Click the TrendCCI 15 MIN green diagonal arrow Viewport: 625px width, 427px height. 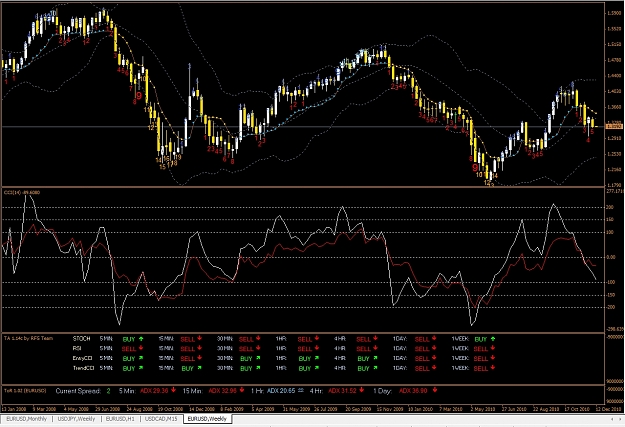coord(199,368)
